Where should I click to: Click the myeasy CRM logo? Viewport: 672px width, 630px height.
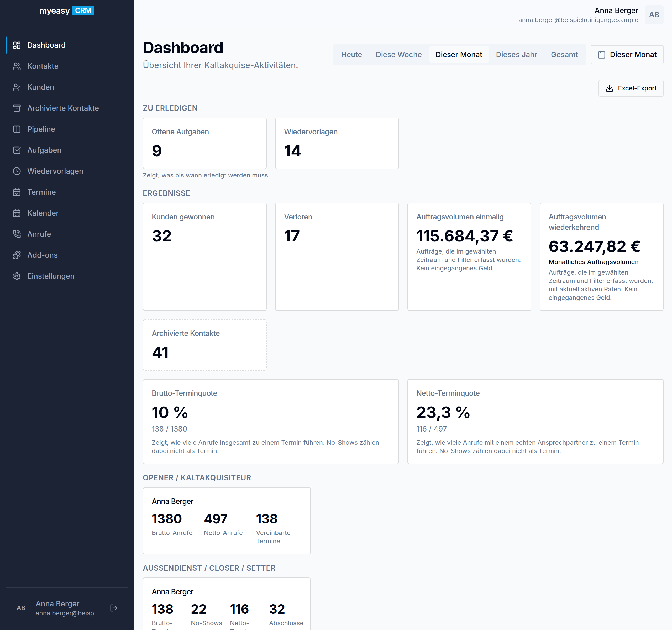[x=67, y=11]
